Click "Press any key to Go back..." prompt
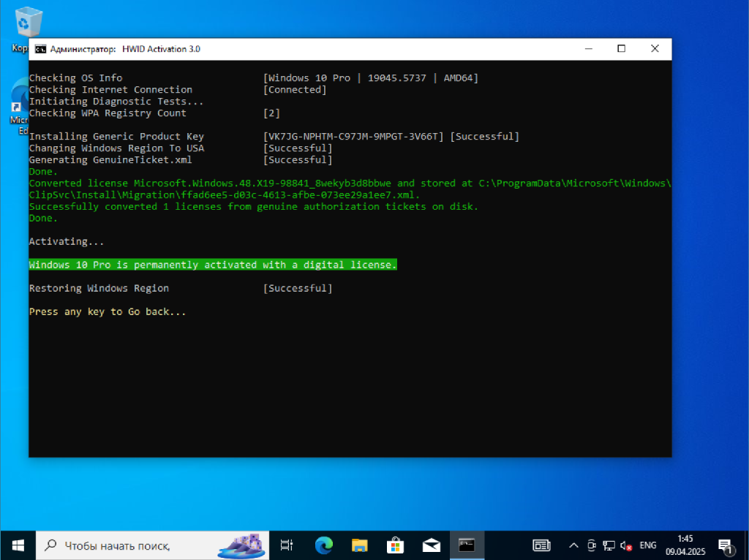 [108, 311]
